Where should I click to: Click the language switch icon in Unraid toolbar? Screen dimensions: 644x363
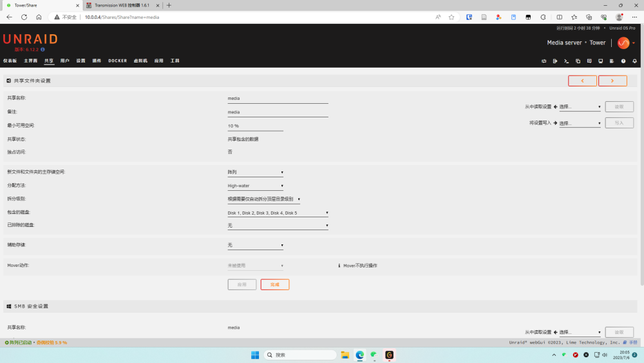tap(544, 61)
